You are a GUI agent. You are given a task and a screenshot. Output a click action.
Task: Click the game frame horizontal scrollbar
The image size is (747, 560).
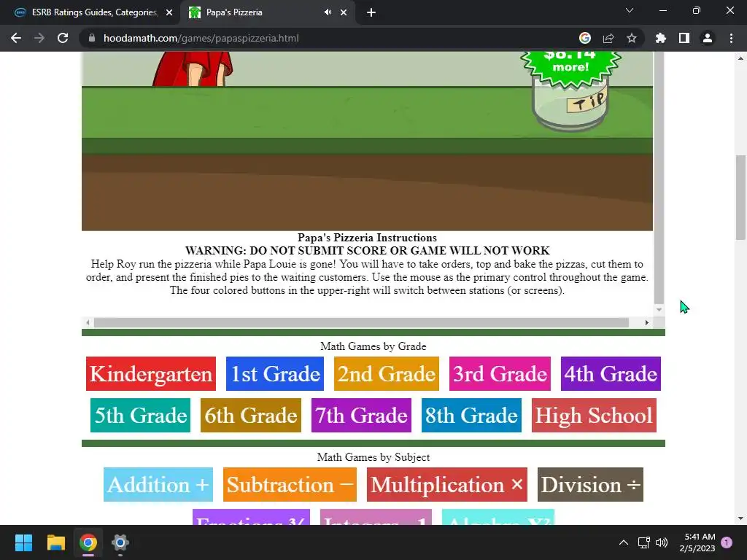pos(361,323)
